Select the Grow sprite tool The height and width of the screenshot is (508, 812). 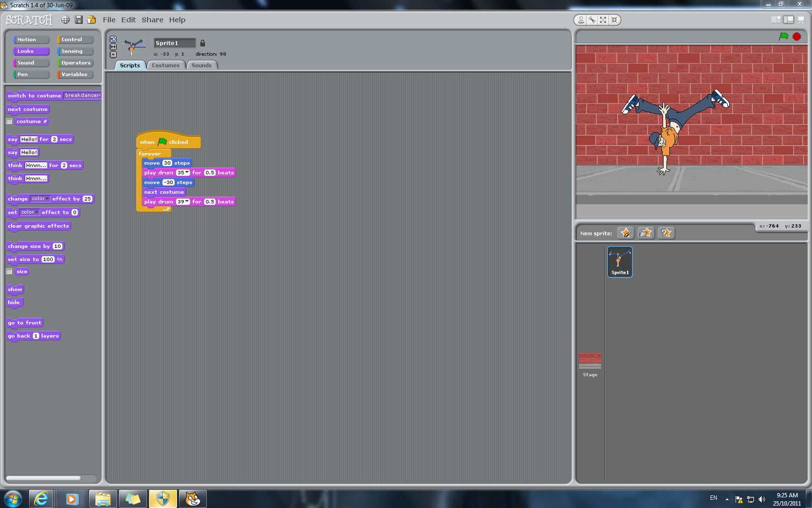pyautogui.click(x=603, y=20)
